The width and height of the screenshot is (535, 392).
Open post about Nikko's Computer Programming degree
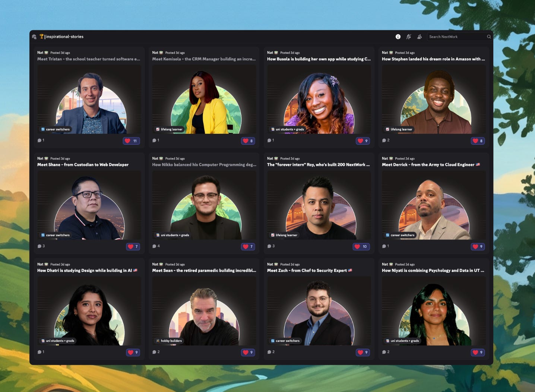204,165
